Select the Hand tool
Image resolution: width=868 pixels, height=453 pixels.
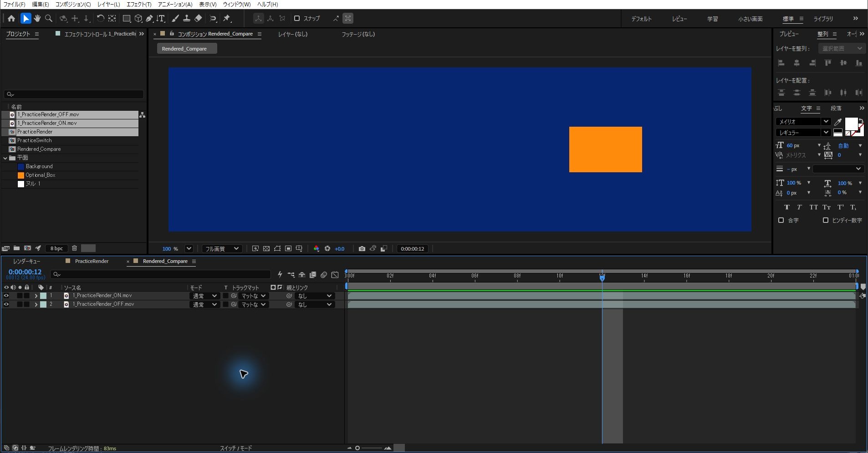tap(37, 19)
